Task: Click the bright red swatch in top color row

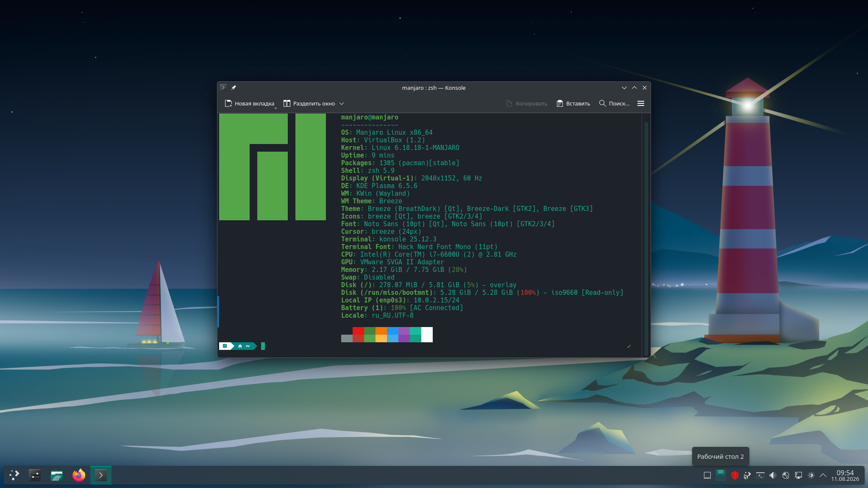Action: coord(358,331)
